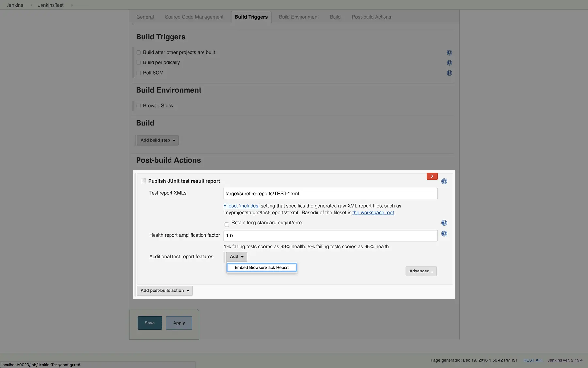Click the help icon beside Poll SCM

[x=449, y=73]
